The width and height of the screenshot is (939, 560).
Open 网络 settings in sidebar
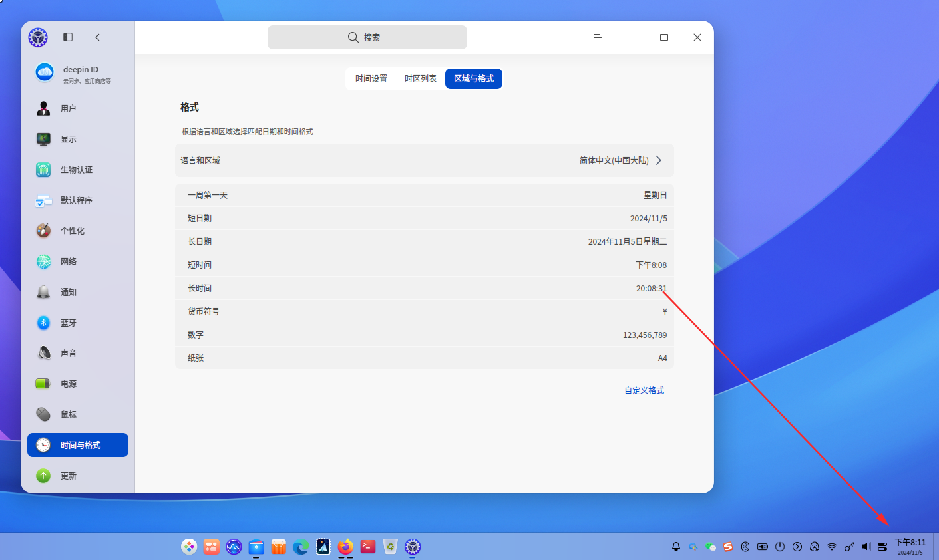tap(78, 261)
